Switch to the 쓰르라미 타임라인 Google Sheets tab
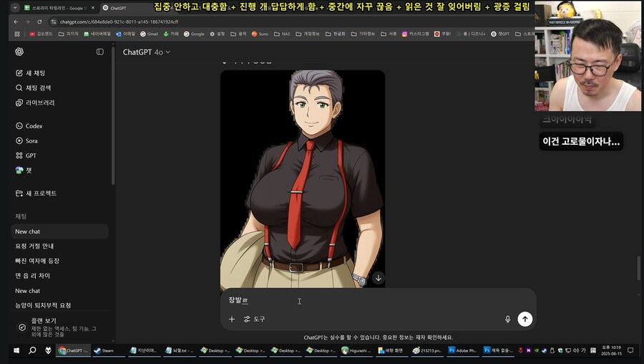Image resolution: width=644 pixels, height=364 pixels. (59, 8)
